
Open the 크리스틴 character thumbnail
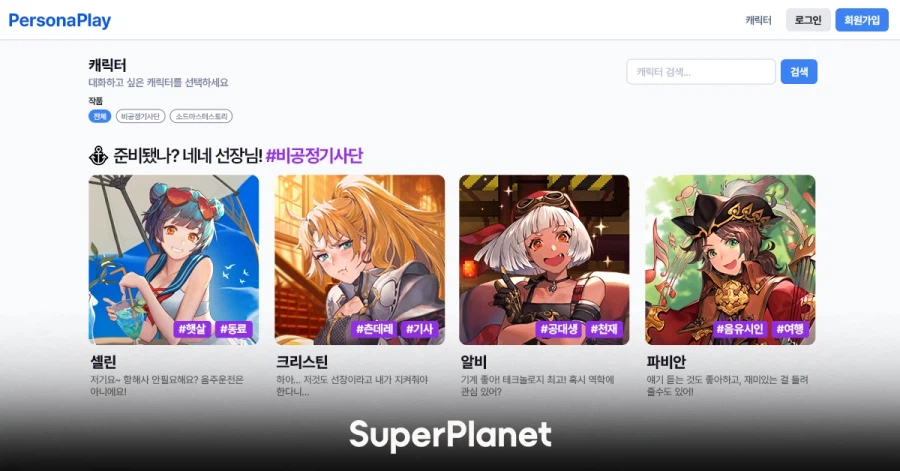(x=360, y=259)
